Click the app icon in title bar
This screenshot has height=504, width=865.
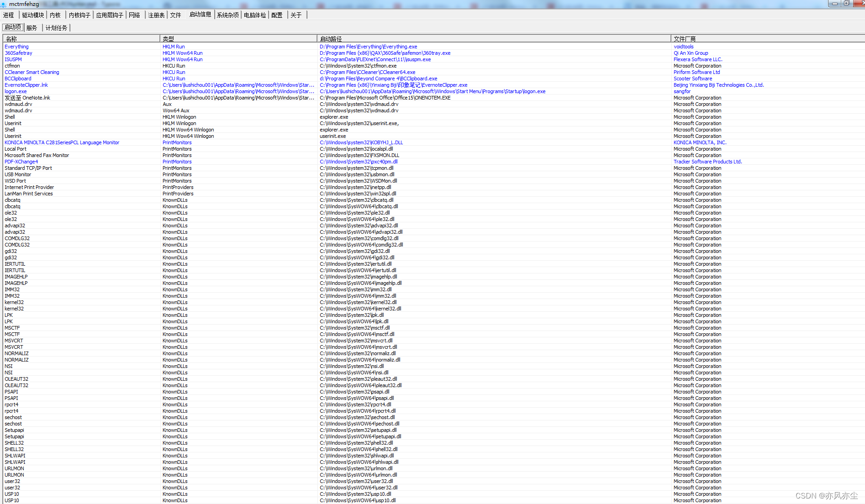click(x=4, y=4)
